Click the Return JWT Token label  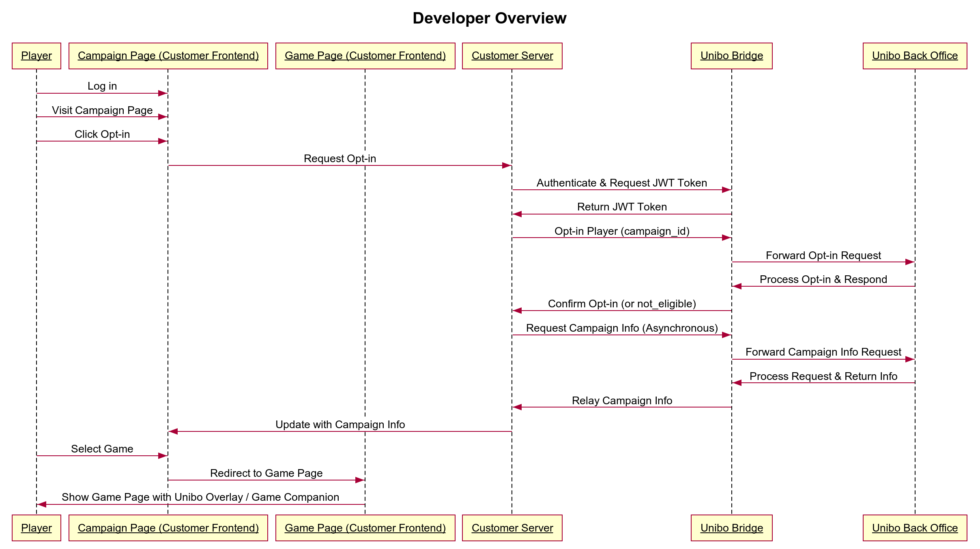click(622, 207)
